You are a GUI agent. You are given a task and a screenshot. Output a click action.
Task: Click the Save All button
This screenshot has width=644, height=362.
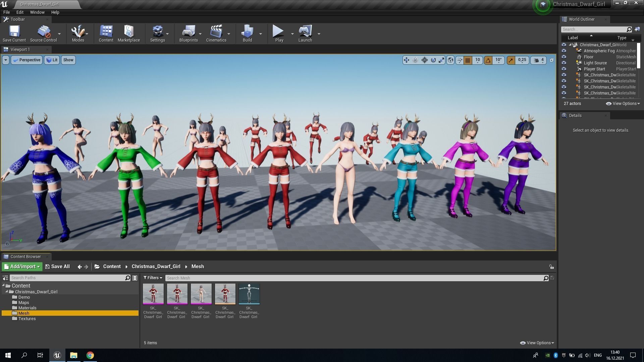click(57, 266)
